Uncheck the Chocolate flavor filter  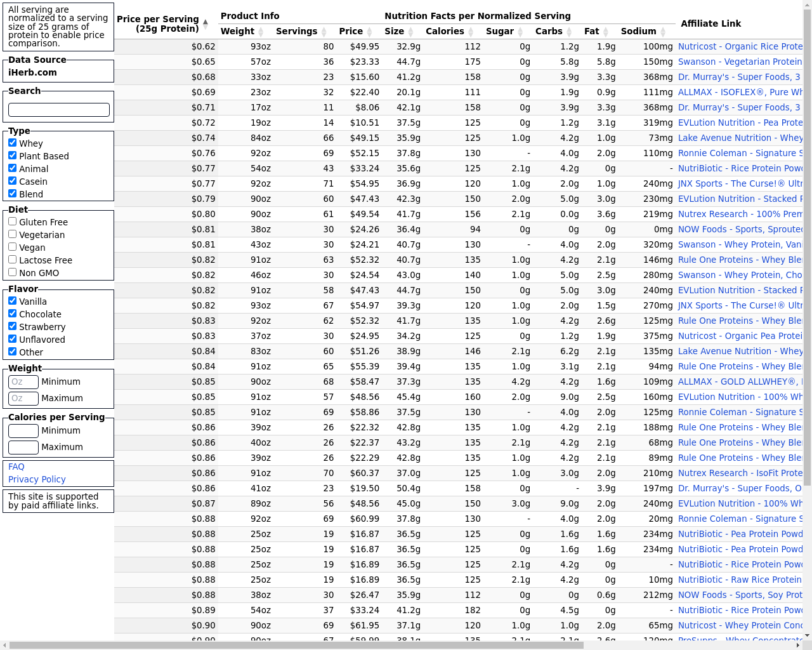click(12, 314)
